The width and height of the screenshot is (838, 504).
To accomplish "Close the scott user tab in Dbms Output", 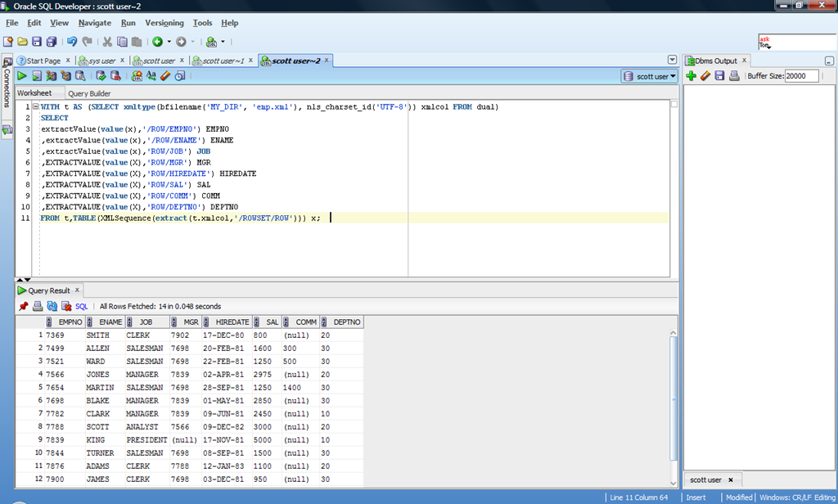I will [731, 480].
